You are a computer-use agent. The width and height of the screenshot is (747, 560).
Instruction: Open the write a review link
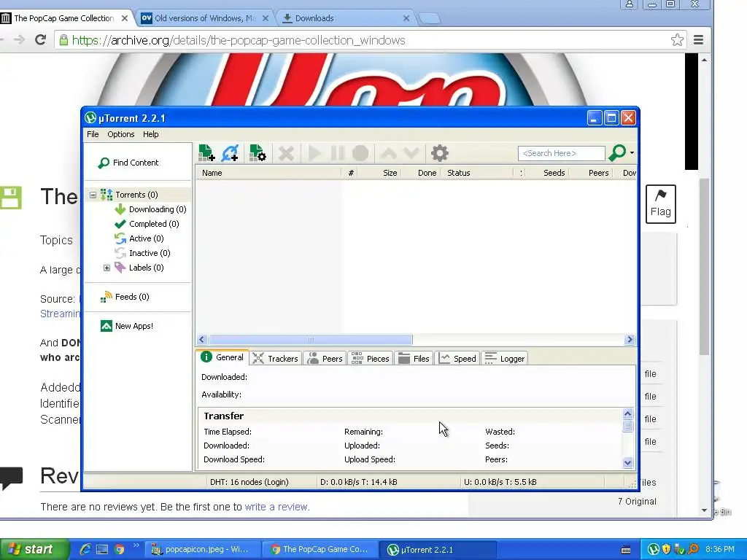point(276,507)
